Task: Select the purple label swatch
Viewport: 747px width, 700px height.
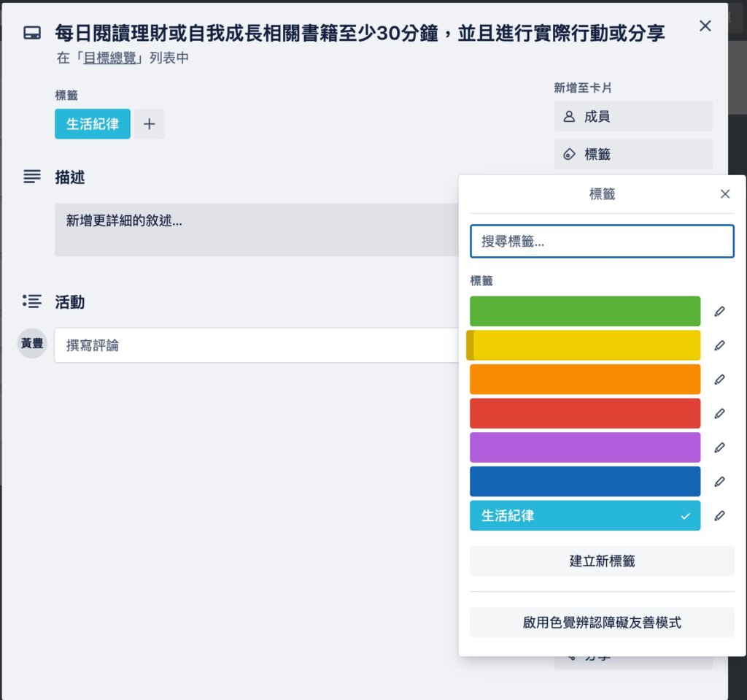Action: coord(585,447)
